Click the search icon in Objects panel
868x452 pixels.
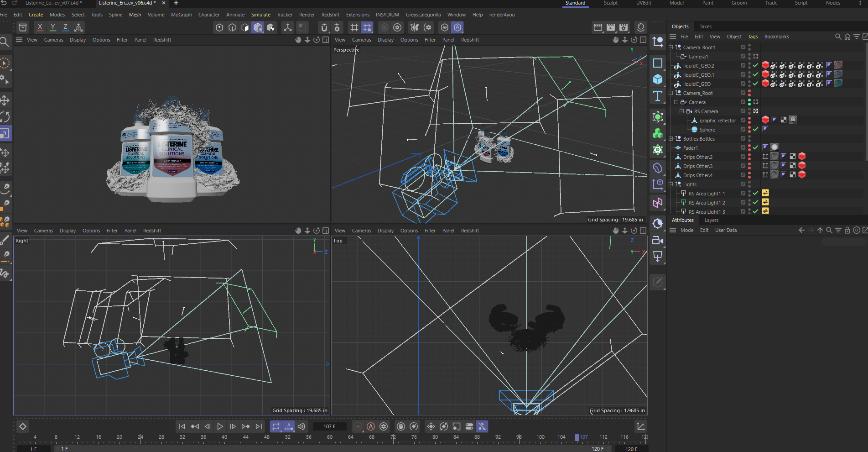(838, 37)
